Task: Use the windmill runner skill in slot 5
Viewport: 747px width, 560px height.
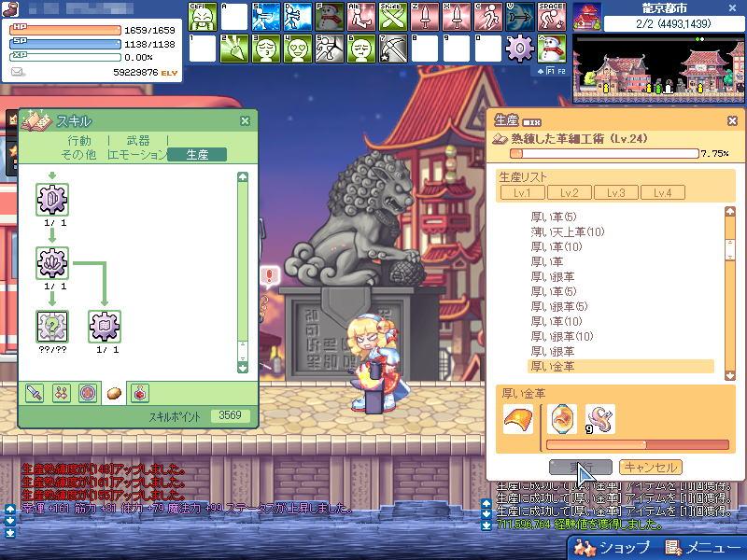Action: [x=330, y=49]
